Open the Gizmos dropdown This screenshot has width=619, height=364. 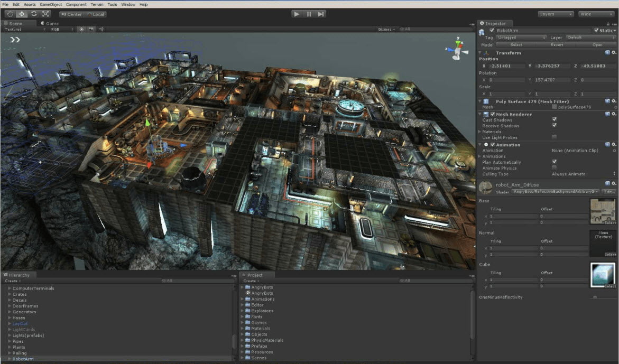[386, 29]
